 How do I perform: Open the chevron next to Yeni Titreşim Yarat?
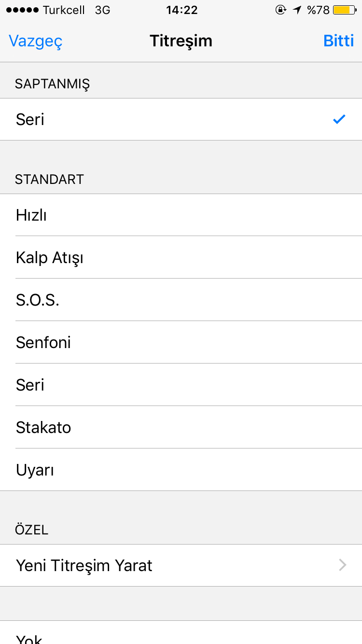tap(343, 565)
